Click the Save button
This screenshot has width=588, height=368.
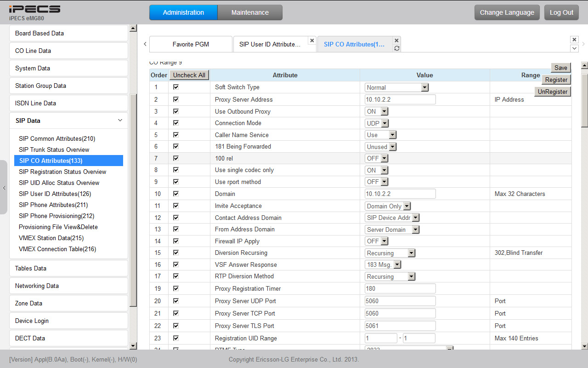pyautogui.click(x=560, y=68)
